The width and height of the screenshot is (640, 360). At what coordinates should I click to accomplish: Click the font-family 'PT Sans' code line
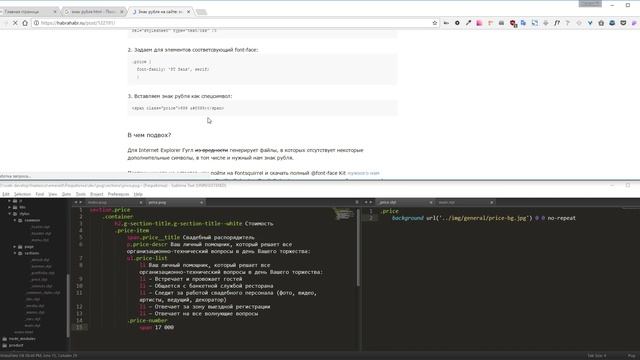173,69
